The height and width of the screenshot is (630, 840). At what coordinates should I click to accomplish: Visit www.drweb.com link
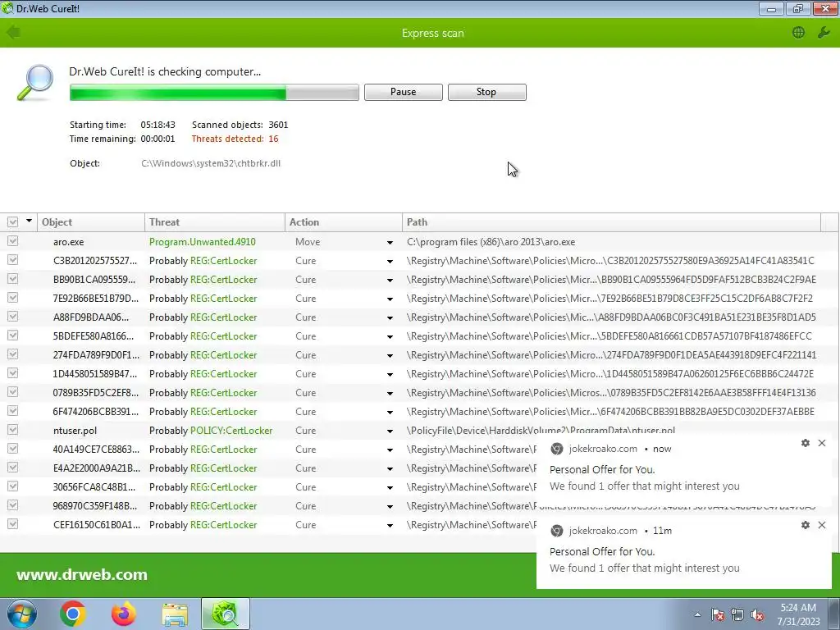(x=82, y=574)
